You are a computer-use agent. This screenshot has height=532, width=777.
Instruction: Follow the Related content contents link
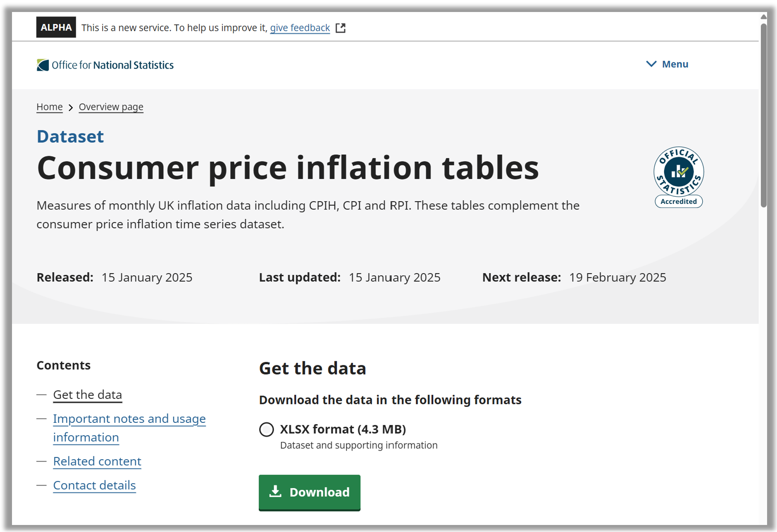(97, 461)
